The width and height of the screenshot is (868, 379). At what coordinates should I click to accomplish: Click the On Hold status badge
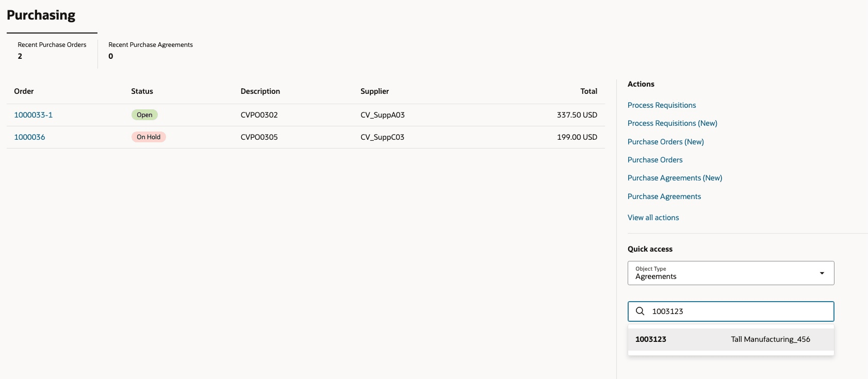(x=149, y=137)
